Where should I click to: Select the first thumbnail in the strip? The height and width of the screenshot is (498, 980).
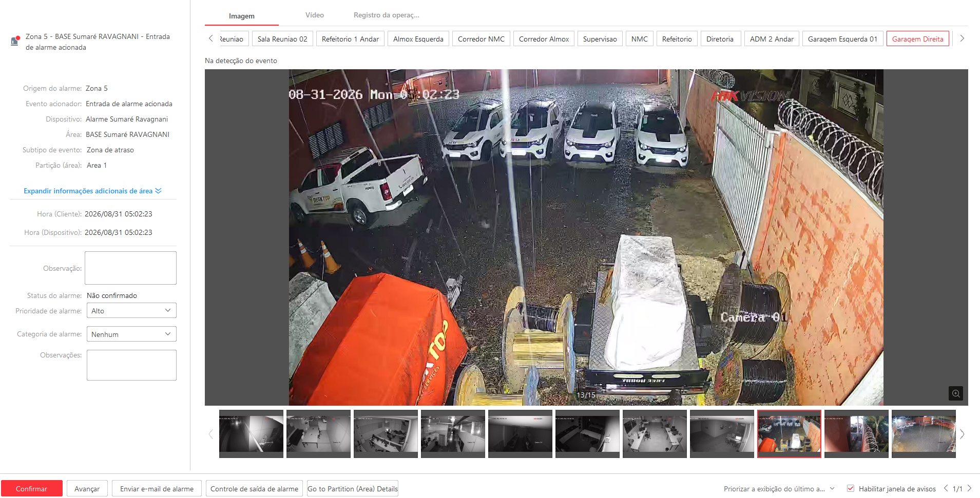pos(251,434)
